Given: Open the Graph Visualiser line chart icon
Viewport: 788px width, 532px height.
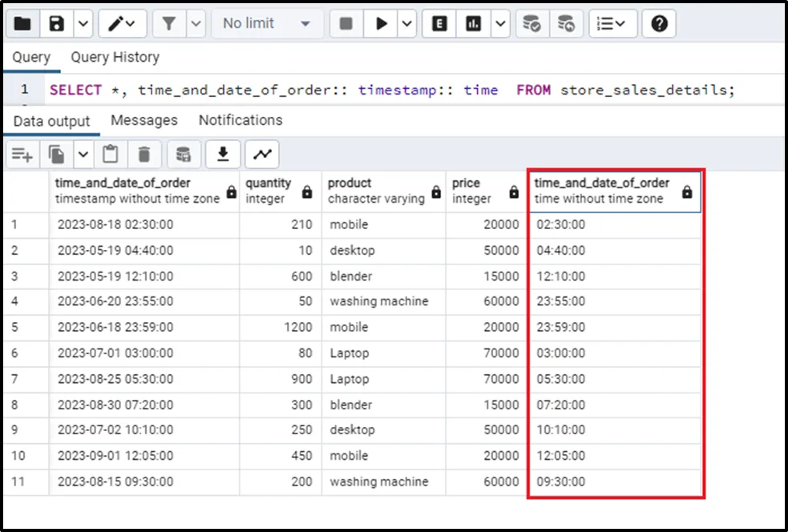Looking at the screenshot, I should coord(262,154).
